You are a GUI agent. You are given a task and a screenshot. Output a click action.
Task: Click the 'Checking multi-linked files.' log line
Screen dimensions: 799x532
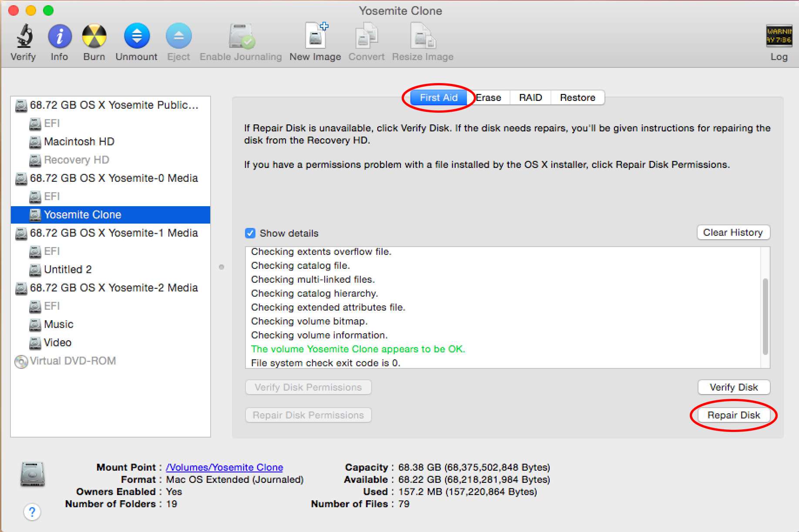pos(313,280)
